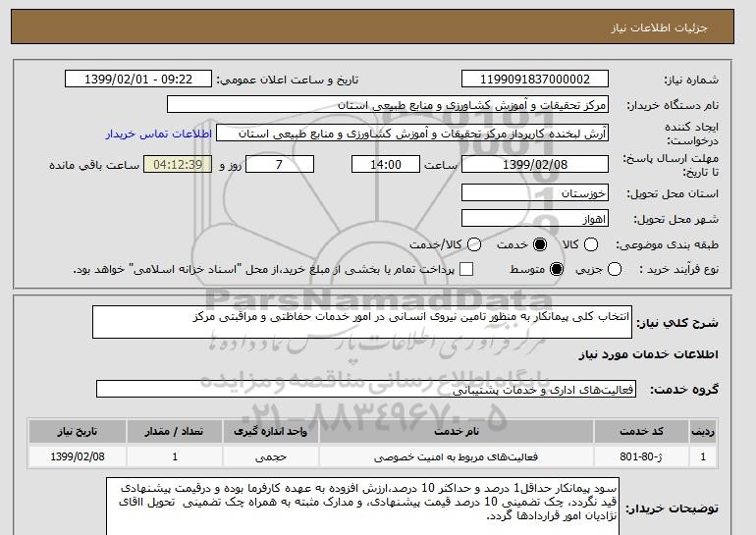Click the delivery city field اهواز
756x535 pixels.
click(x=535, y=218)
